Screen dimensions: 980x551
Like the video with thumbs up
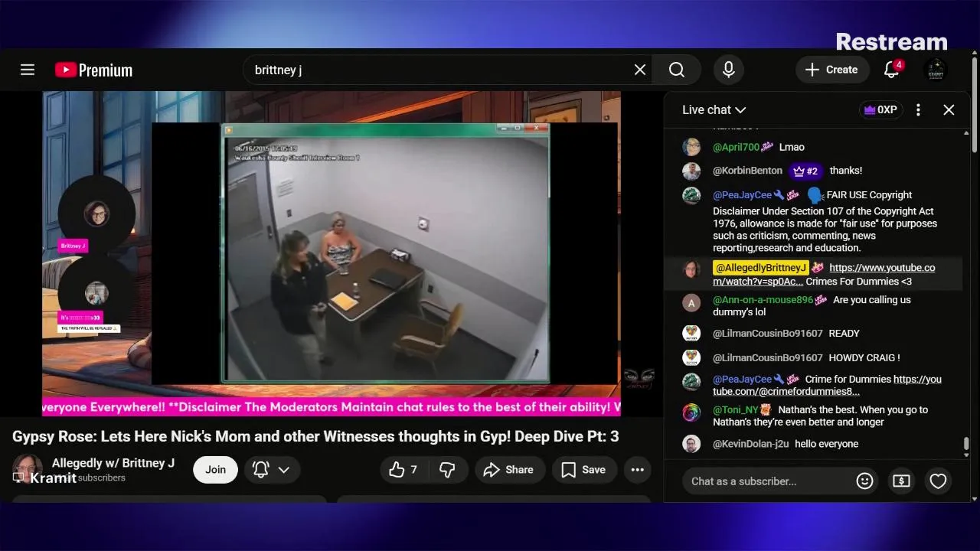[x=404, y=470]
